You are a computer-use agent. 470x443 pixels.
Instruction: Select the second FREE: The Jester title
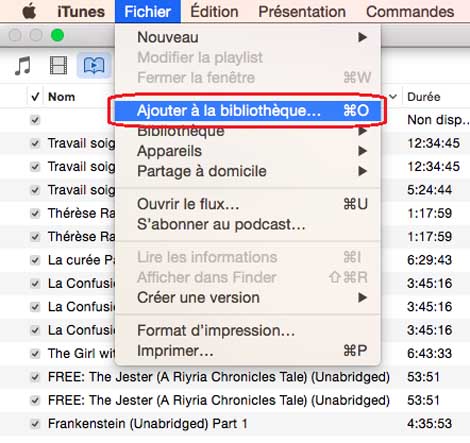tap(219, 400)
